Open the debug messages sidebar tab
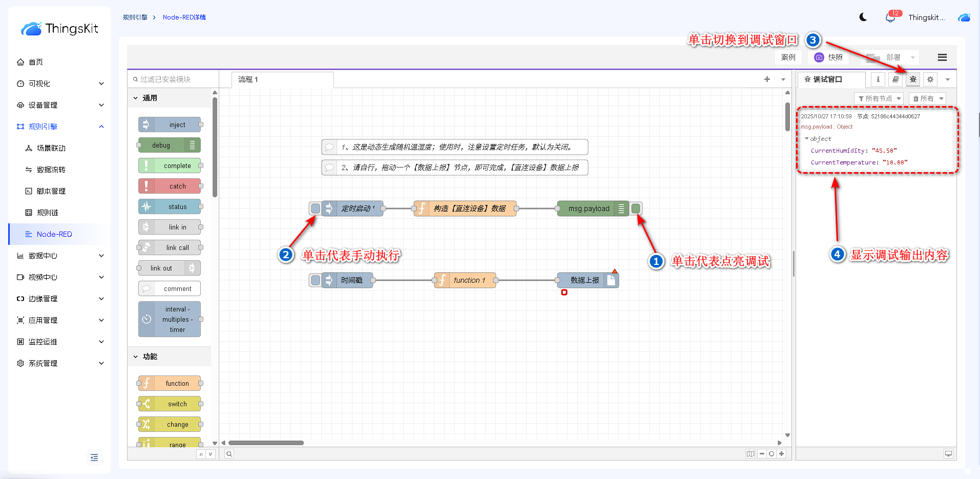The image size is (980, 479). (912, 79)
